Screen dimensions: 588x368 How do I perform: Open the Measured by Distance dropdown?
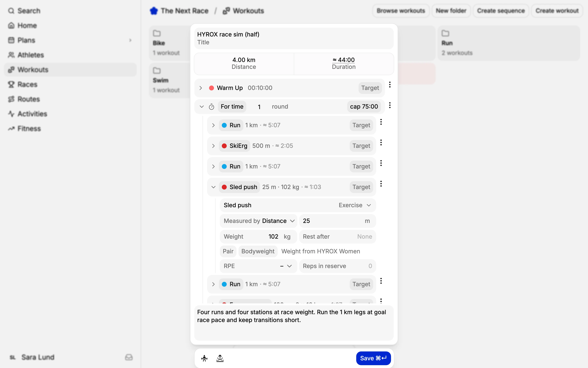point(259,221)
